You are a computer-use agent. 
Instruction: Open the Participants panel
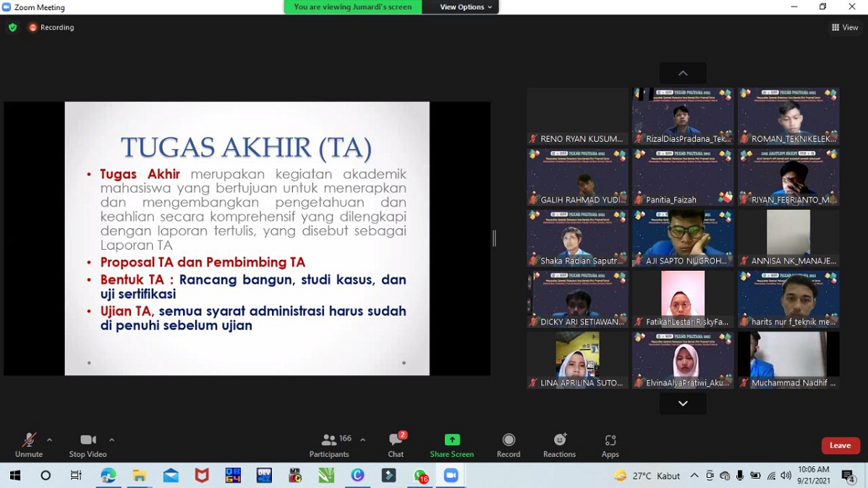coord(329,444)
